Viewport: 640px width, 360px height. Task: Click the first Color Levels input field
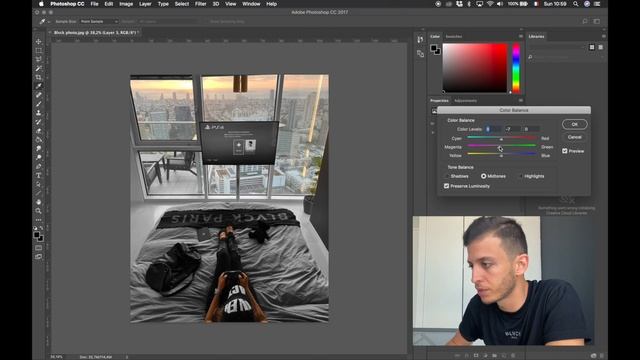pyautogui.click(x=493, y=129)
